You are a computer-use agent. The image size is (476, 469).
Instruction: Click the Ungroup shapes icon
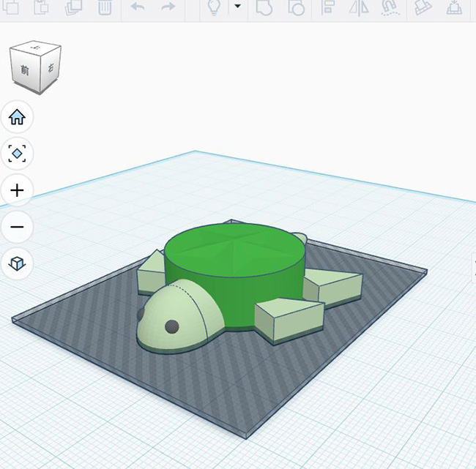click(297, 7)
